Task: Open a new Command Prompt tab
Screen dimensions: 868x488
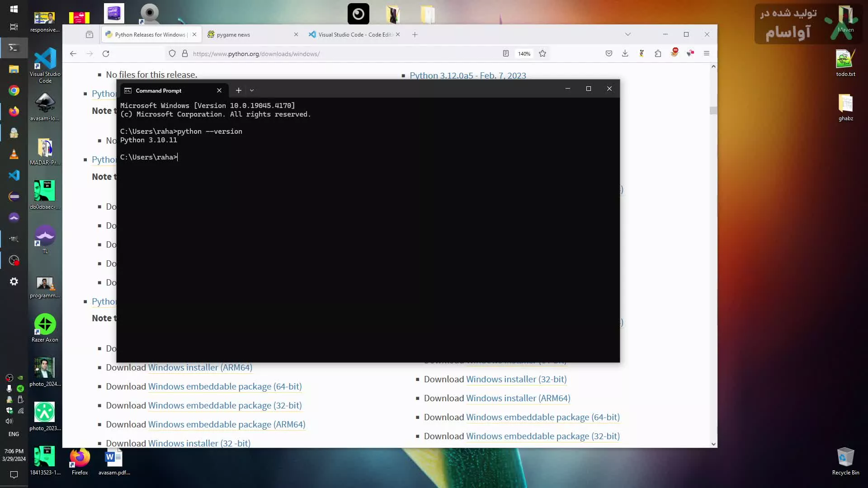Action: (239, 90)
